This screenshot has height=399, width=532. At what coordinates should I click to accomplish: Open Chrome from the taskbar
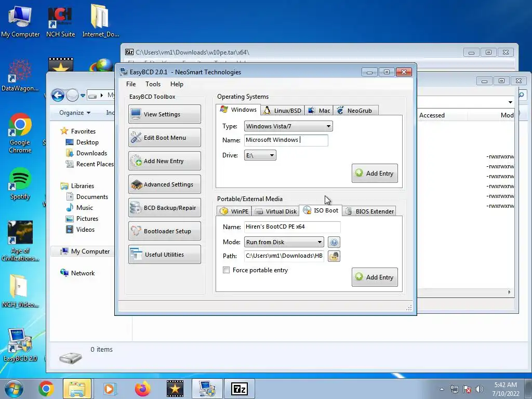point(46,389)
